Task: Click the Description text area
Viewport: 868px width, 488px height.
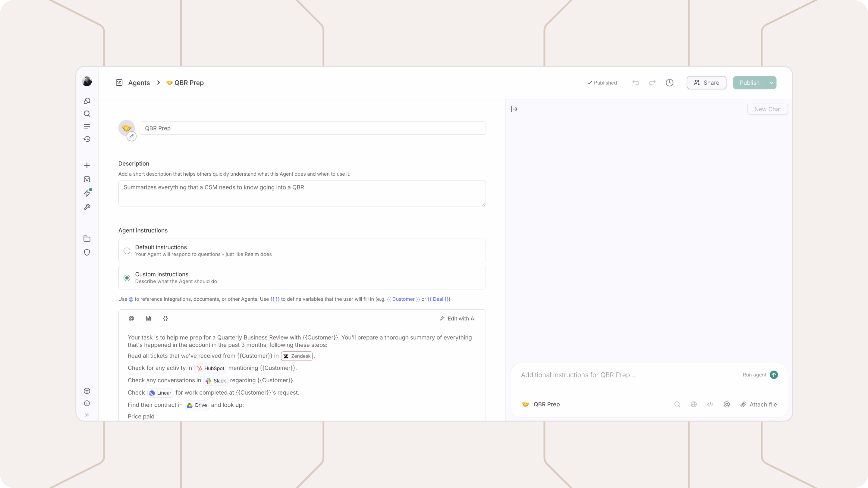Action: click(302, 193)
